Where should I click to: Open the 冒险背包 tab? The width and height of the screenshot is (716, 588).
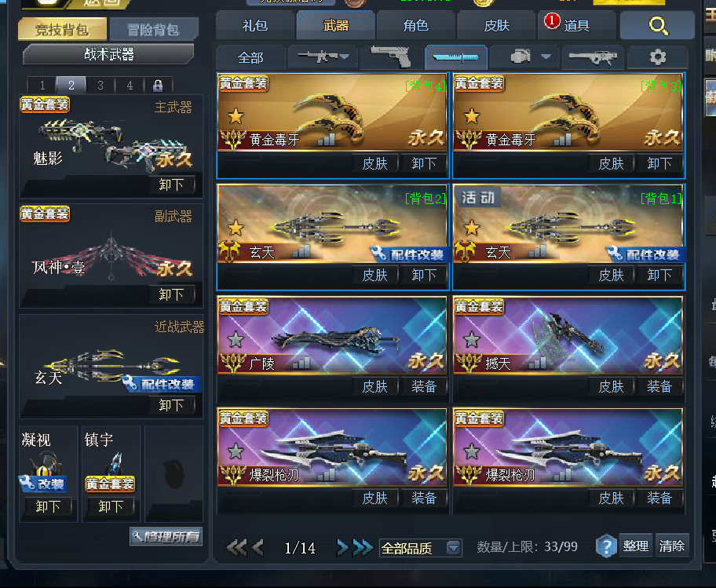[x=153, y=30]
